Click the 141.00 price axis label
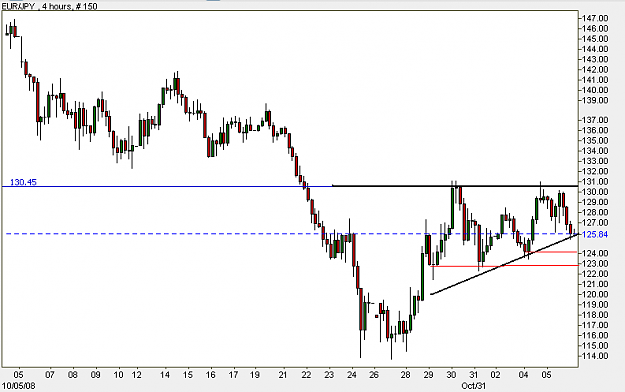 (596, 80)
